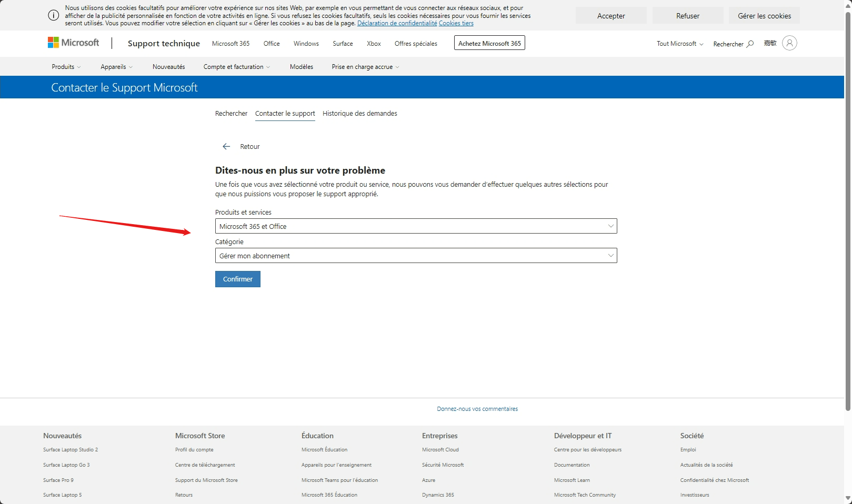Open Appareils pour l'enseignement link
Image resolution: width=852 pixels, height=504 pixels.
(337, 465)
